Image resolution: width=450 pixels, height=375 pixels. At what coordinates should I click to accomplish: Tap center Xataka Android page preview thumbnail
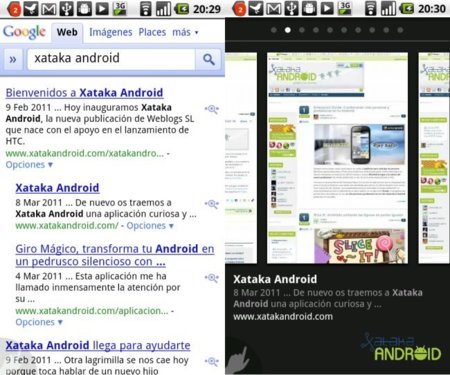tap(337, 158)
